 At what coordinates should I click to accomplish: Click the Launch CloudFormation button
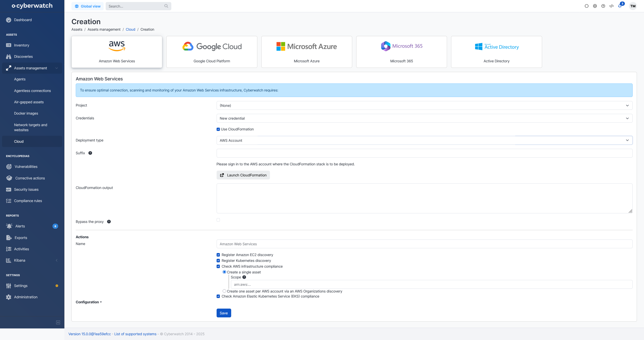[243, 175]
